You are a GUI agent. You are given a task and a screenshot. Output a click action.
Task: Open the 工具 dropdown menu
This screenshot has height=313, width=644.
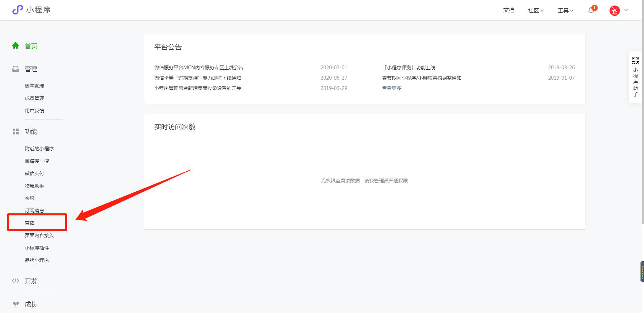(565, 11)
